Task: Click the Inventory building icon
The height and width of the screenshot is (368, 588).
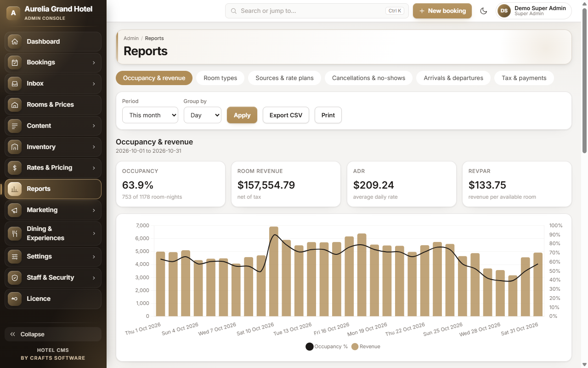Action: pyautogui.click(x=15, y=147)
